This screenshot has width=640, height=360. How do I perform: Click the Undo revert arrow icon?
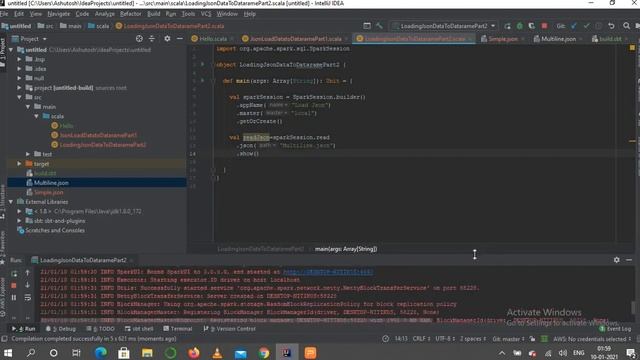pos(611,26)
